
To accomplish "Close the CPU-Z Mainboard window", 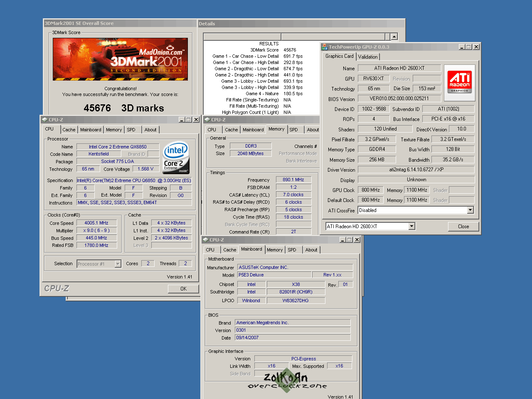I will coord(357,240).
